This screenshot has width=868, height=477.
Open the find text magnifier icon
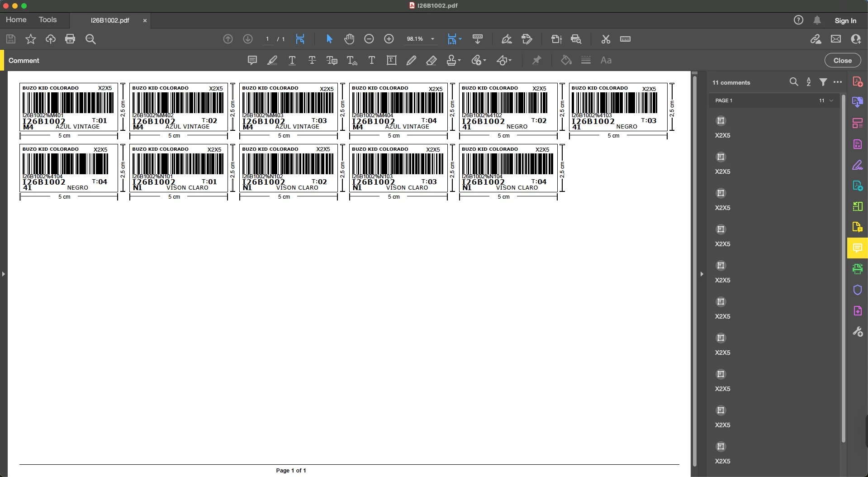pyautogui.click(x=90, y=39)
